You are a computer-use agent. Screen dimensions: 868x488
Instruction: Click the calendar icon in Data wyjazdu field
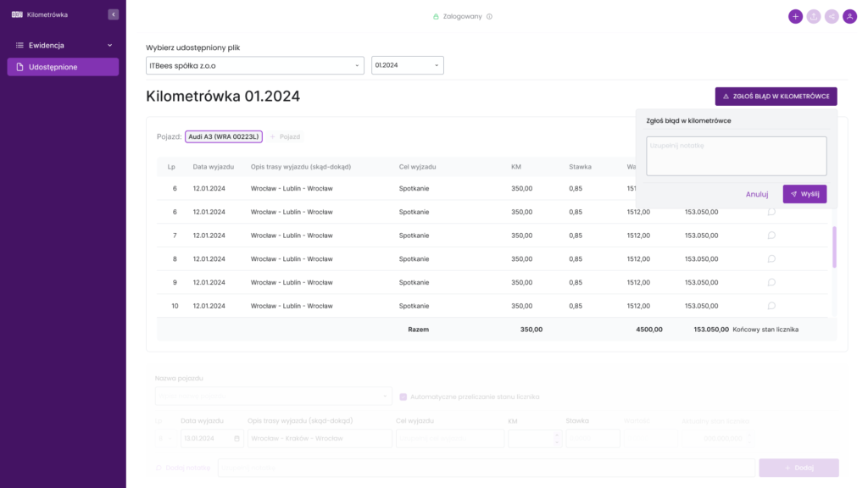[x=236, y=439]
